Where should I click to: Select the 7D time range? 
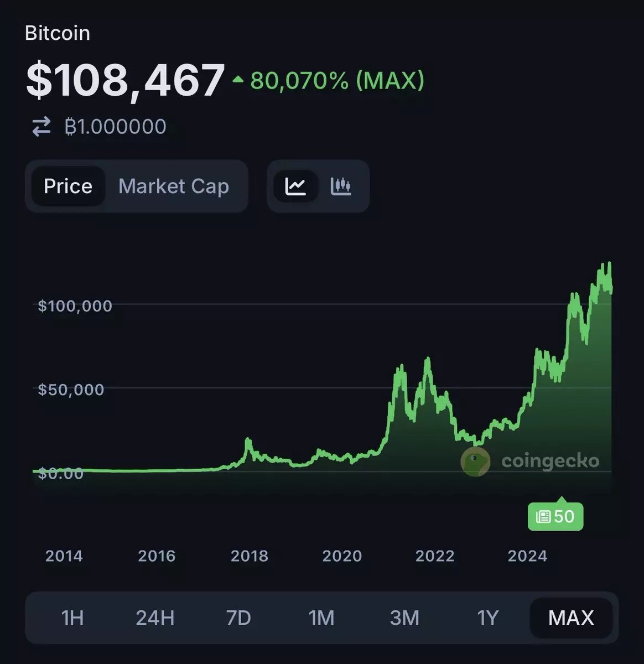coord(238,618)
